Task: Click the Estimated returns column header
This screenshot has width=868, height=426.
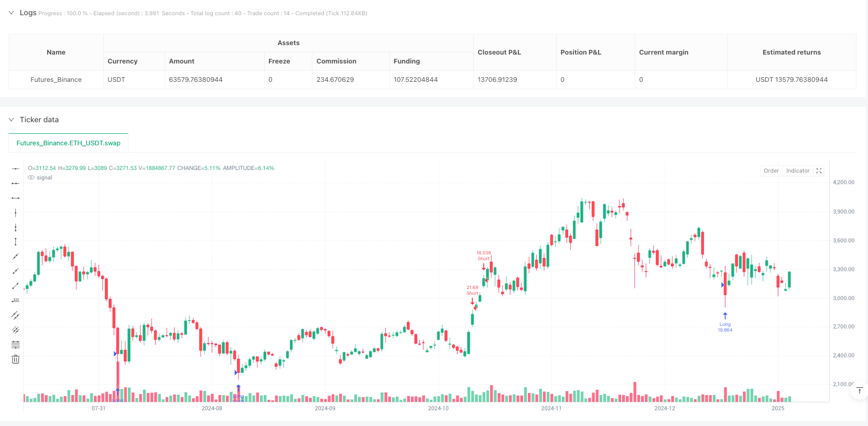Action: (x=791, y=52)
